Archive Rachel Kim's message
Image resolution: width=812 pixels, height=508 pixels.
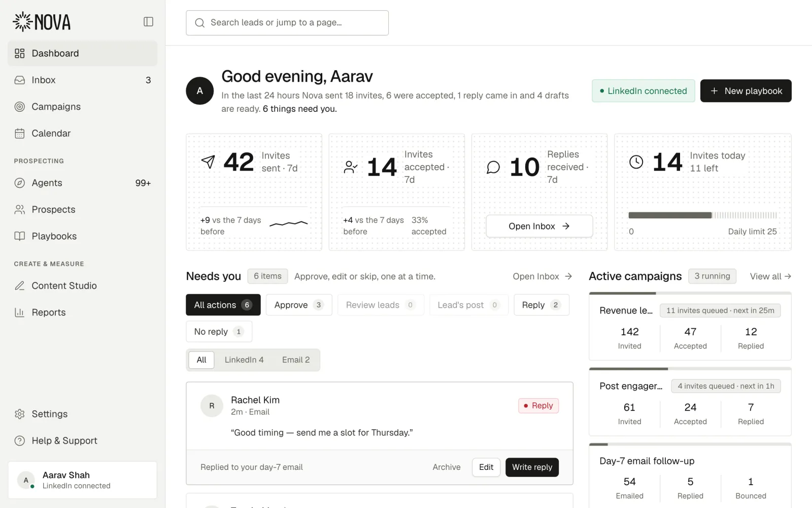pos(447,467)
